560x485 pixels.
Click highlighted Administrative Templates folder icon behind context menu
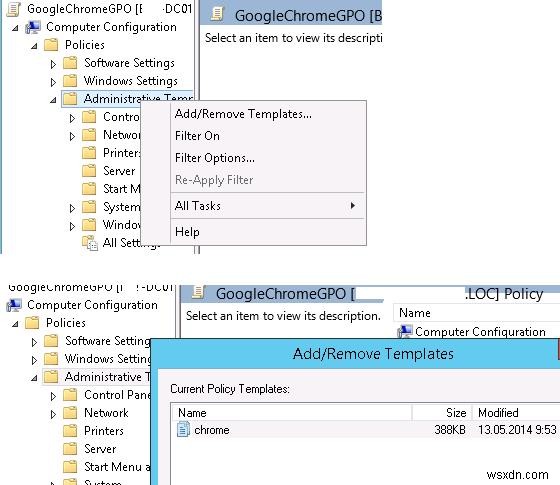70,99
